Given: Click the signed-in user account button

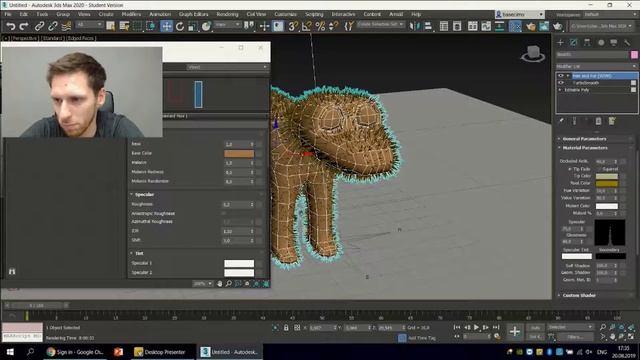Looking at the screenshot, I should [520, 15].
